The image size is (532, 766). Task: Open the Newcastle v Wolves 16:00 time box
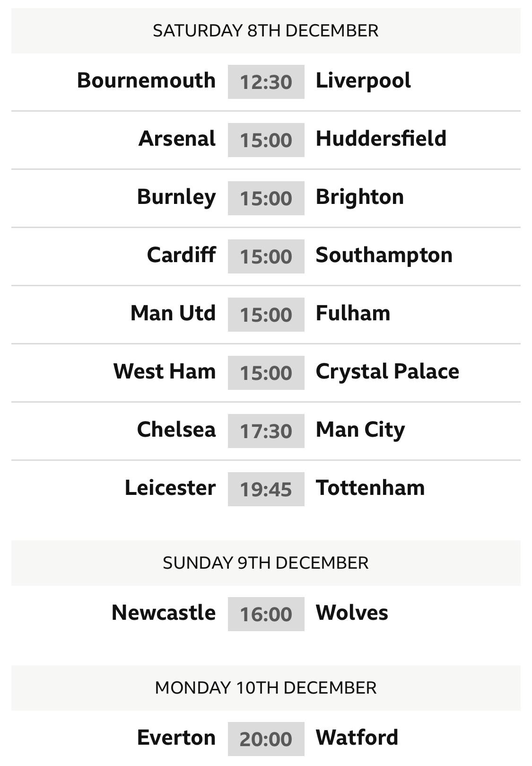(266, 614)
